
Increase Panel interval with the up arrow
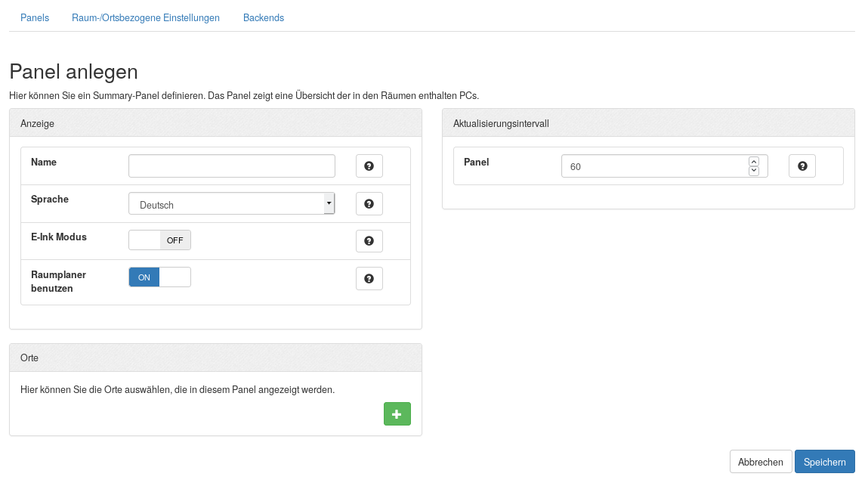click(x=753, y=162)
